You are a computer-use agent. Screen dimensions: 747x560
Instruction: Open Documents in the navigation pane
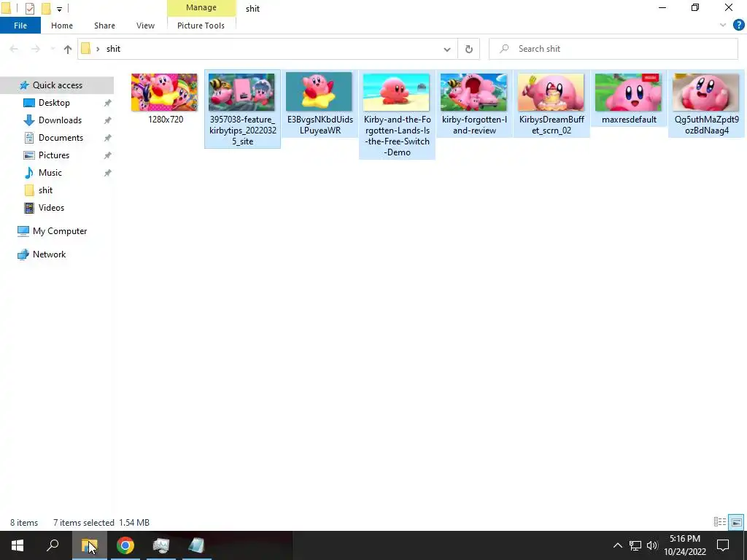click(x=61, y=138)
